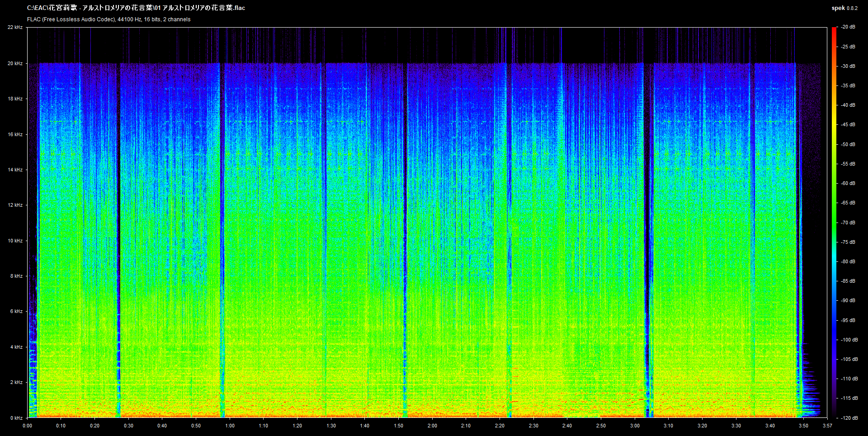Screen dimensions: 868x436
Task: Click the file path title text
Action: point(136,8)
